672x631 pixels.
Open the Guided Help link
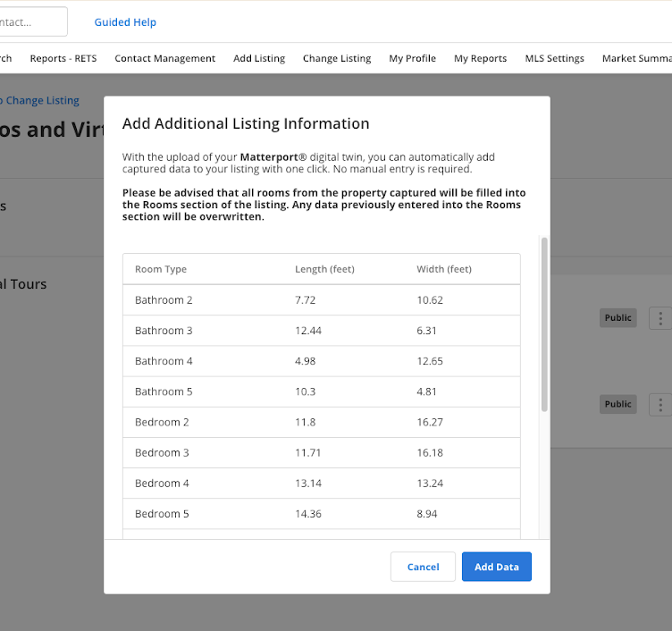tap(125, 22)
